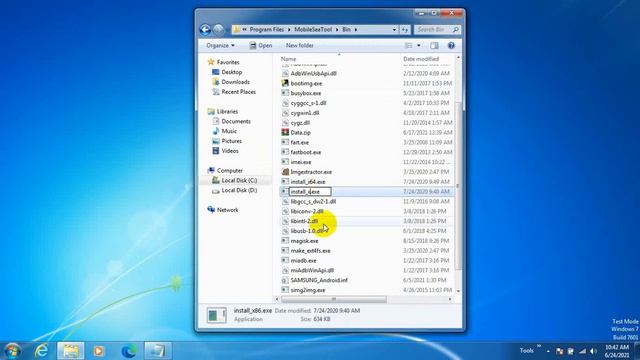Select simg2img.exe file
Viewport: 640px width, 360px height.
click(x=308, y=290)
